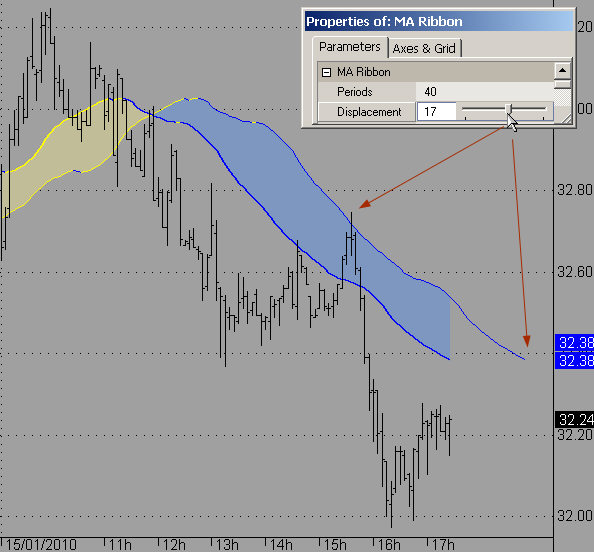594x552 pixels.
Task: Click the 32.60 price axis label
Action: pyautogui.click(x=575, y=272)
